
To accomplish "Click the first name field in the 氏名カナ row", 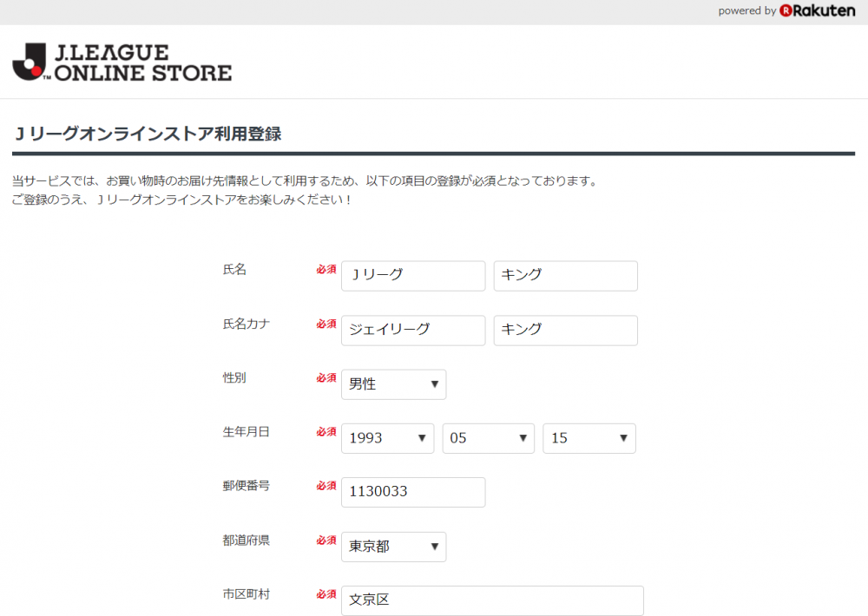I will point(565,330).
